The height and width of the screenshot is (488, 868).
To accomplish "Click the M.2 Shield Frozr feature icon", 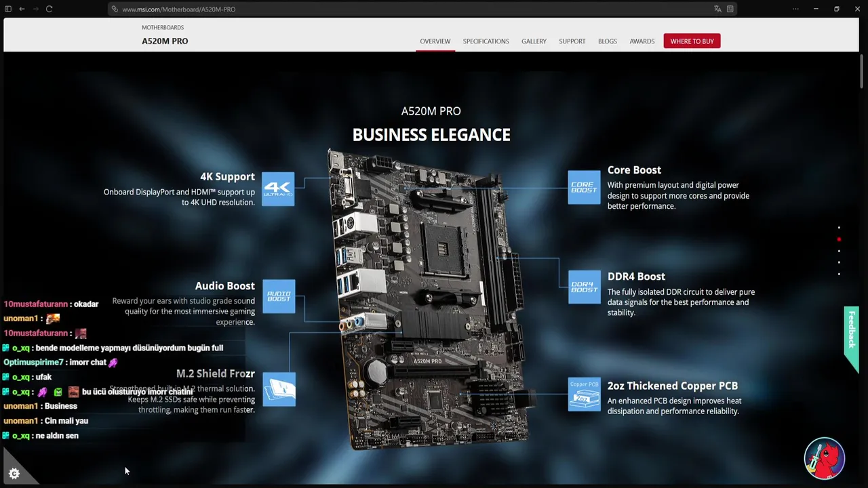I will click(x=279, y=390).
